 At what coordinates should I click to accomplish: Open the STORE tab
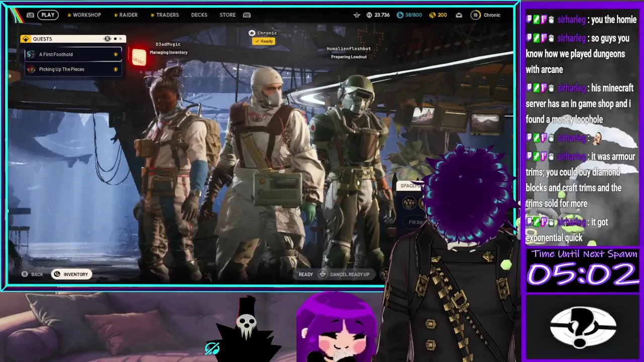(227, 15)
